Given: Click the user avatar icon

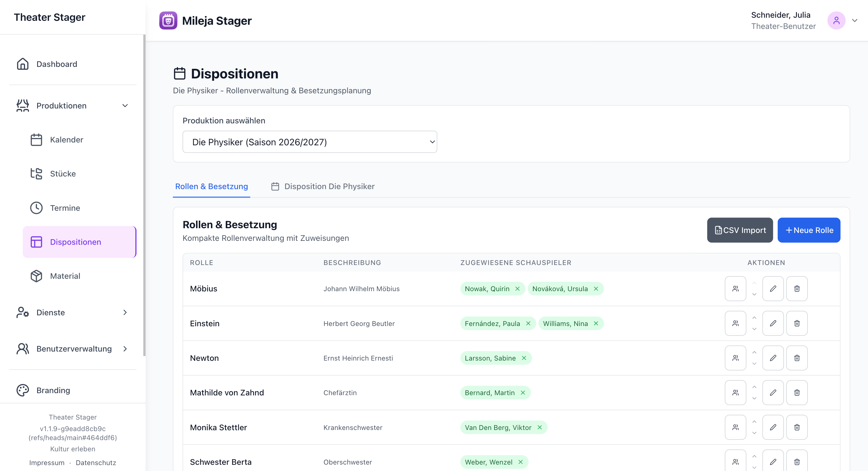Looking at the screenshot, I should click(836, 21).
